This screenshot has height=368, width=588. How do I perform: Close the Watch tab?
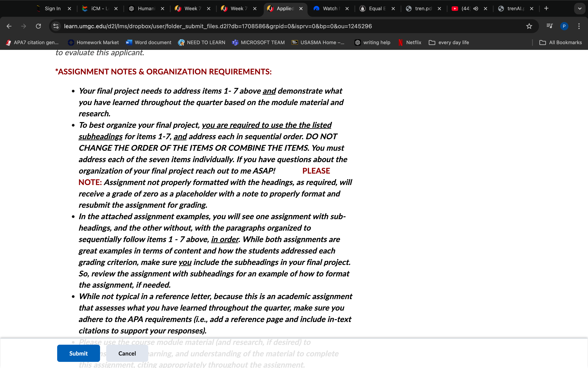(x=347, y=9)
